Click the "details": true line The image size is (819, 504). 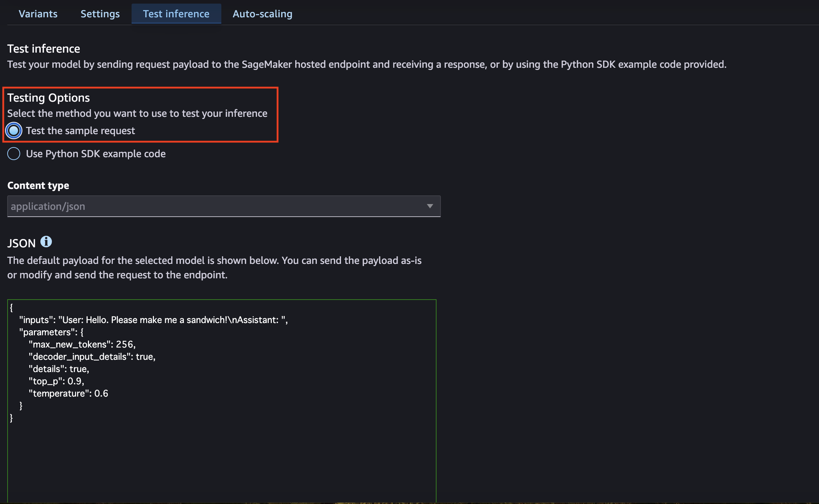click(x=59, y=369)
